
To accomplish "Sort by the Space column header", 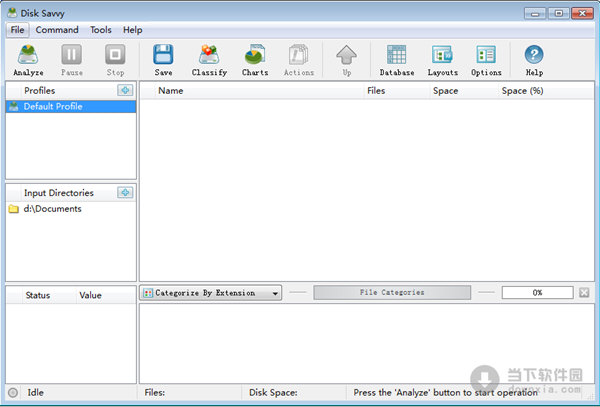I will [x=463, y=91].
